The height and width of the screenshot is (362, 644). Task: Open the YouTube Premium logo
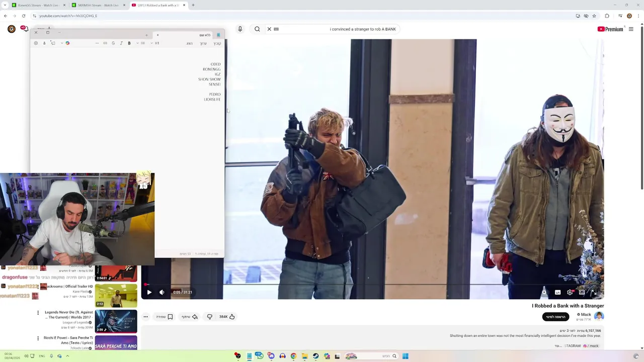coord(610,29)
